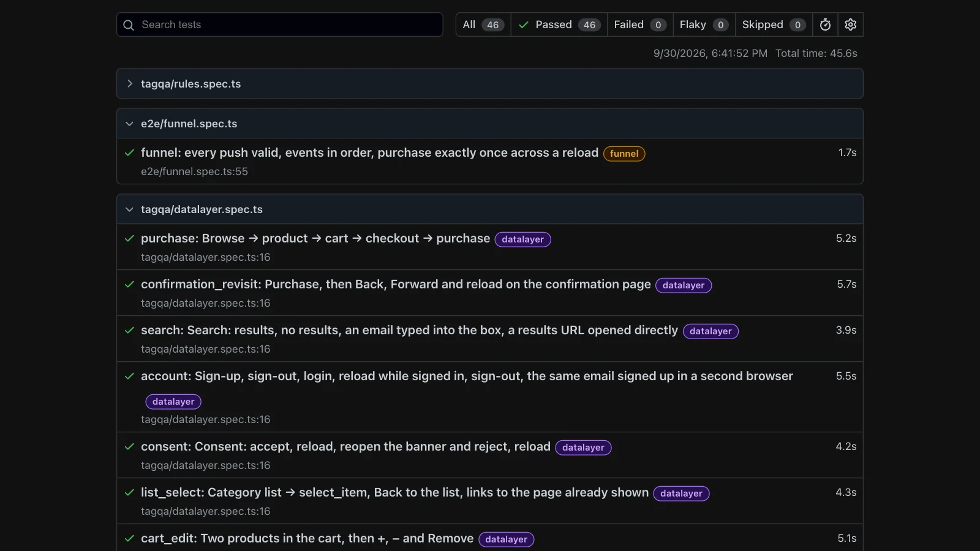Open the settings gear icon
980x551 pixels.
click(850, 24)
